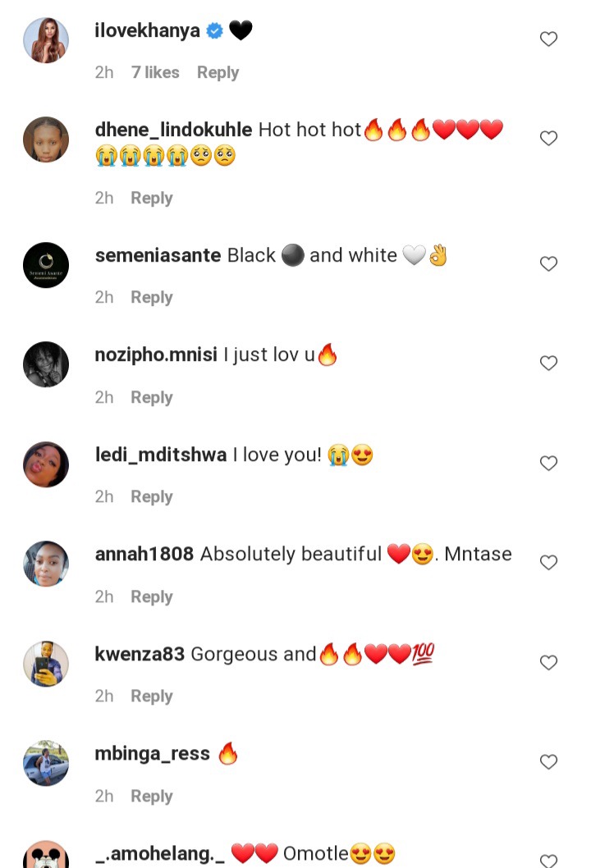591x868 pixels.
Task: Like dhene_lindokuhle's comment heart
Action: [x=548, y=138]
